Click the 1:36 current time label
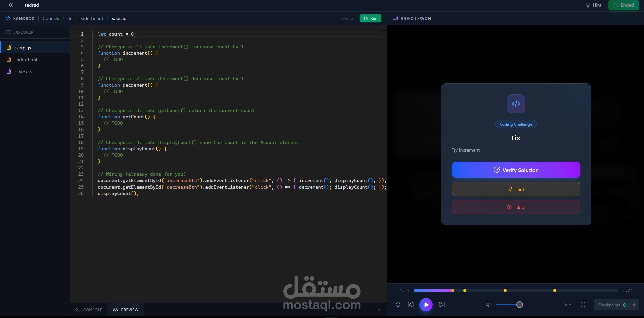This screenshot has height=318, width=644. [404, 290]
